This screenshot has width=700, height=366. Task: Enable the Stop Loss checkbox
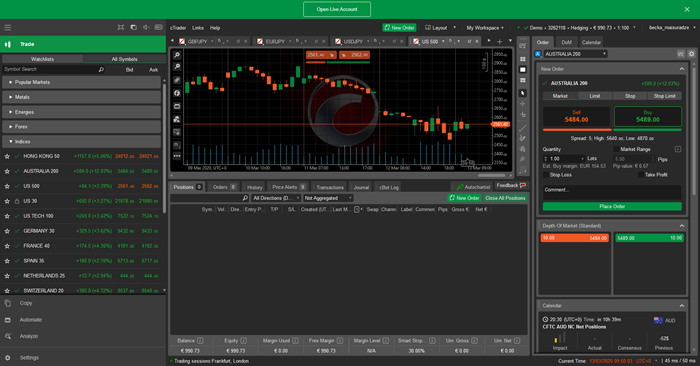[x=546, y=175]
